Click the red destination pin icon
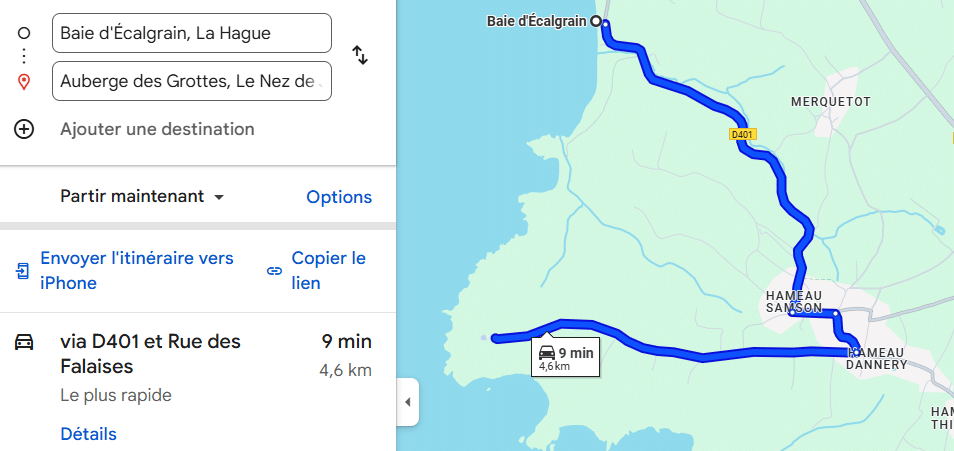The height and width of the screenshot is (451, 954). click(24, 81)
